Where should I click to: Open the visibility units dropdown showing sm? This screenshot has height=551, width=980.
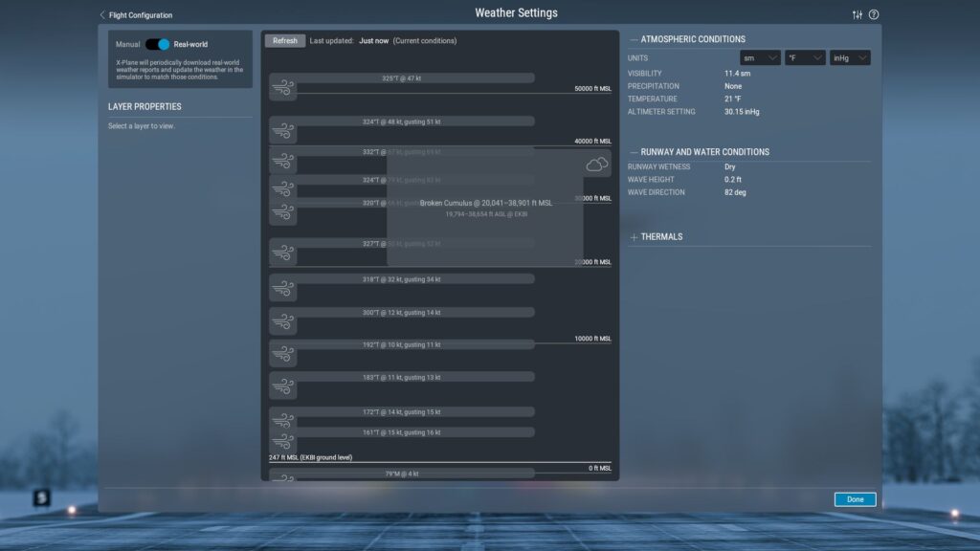760,58
